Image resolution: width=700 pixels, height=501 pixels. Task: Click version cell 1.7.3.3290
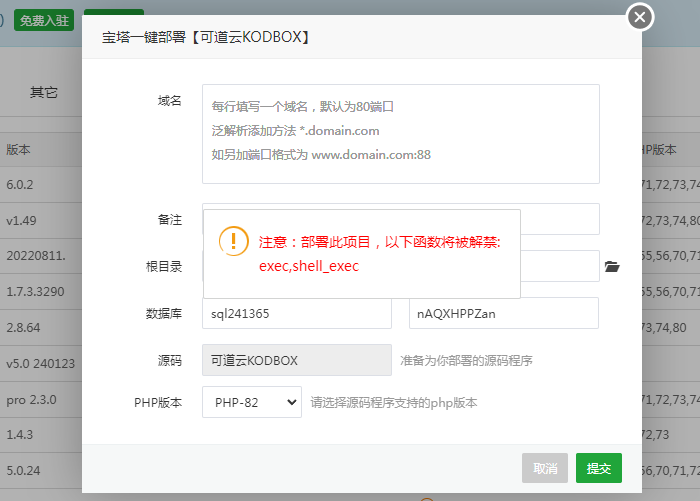[35, 292]
